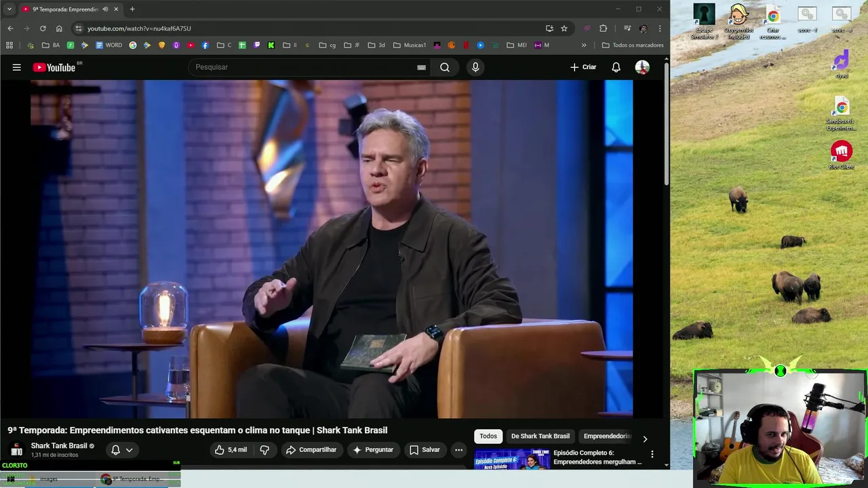Mute the tab via speaker icon

click(x=105, y=9)
